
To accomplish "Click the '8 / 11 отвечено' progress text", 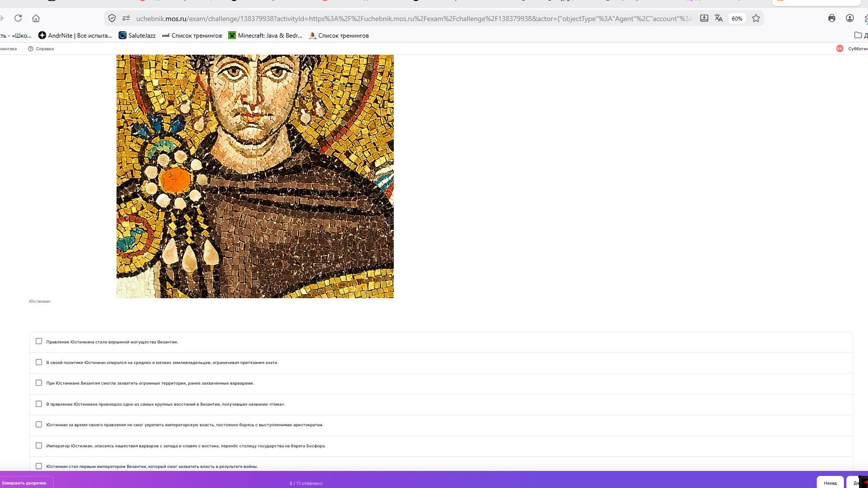I will 306,483.
